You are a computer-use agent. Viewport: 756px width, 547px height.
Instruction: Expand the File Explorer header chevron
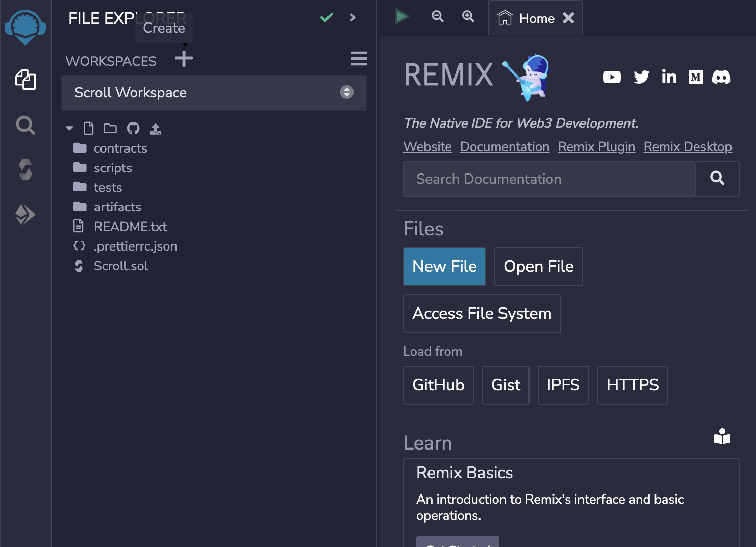352,18
